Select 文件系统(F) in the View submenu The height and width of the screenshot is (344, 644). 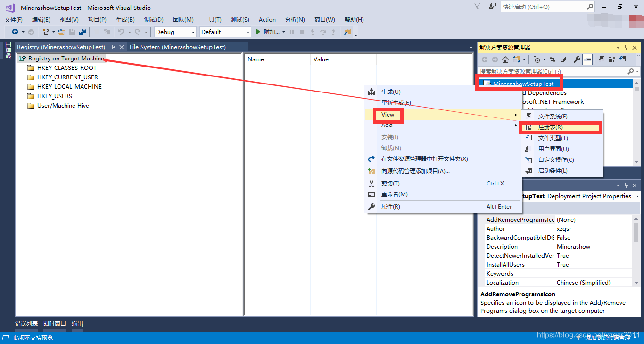click(x=561, y=117)
